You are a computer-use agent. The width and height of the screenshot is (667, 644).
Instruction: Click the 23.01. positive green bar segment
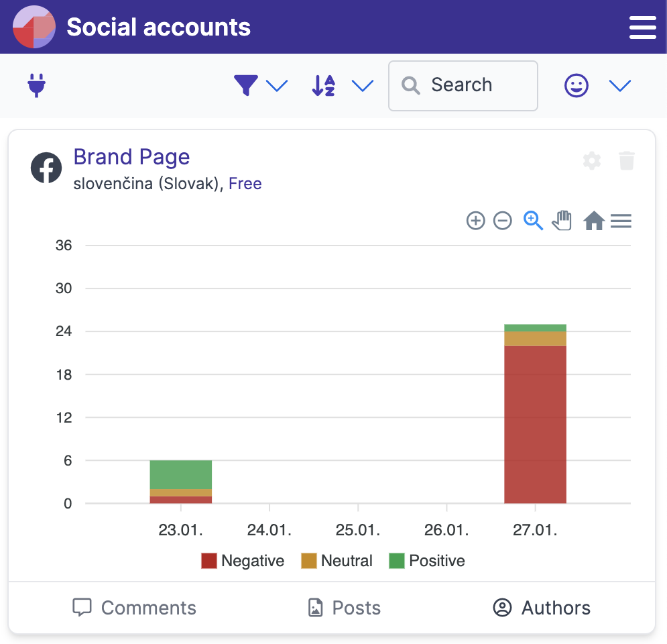[x=181, y=474]
